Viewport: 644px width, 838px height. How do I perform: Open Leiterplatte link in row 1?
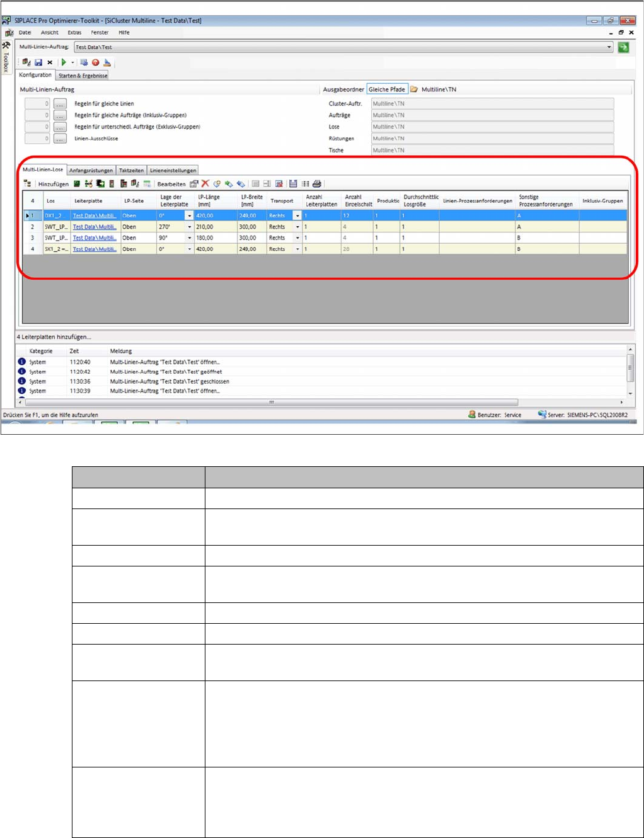[x=95, y=215]
